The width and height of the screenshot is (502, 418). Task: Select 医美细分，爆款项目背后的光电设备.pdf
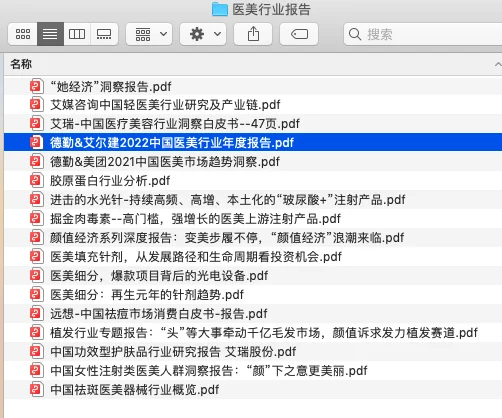click(159, 276)
